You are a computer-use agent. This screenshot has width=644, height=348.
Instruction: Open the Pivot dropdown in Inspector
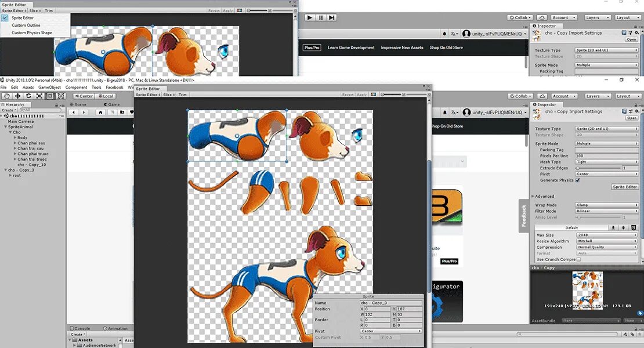[x=607, y=174]
